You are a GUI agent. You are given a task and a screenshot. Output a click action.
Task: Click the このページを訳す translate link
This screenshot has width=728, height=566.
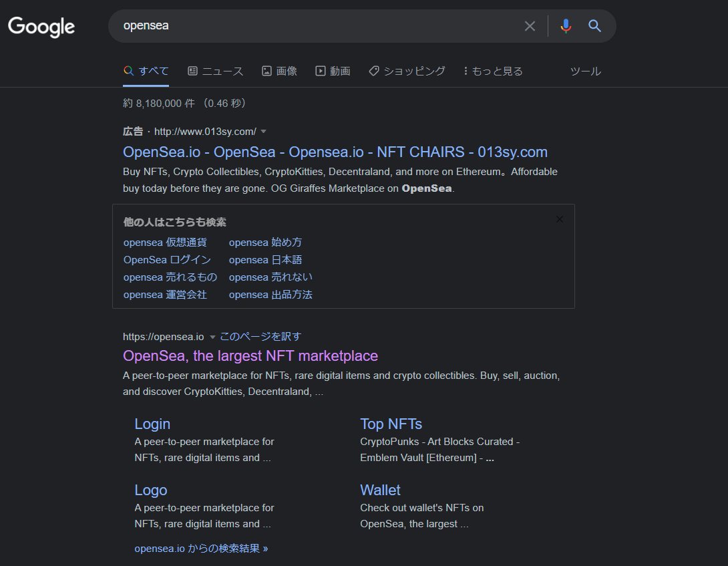[260, 336]
